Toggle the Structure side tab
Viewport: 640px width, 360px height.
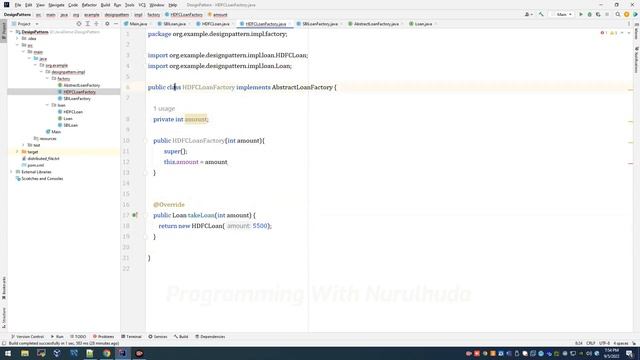tap(4, 318)
